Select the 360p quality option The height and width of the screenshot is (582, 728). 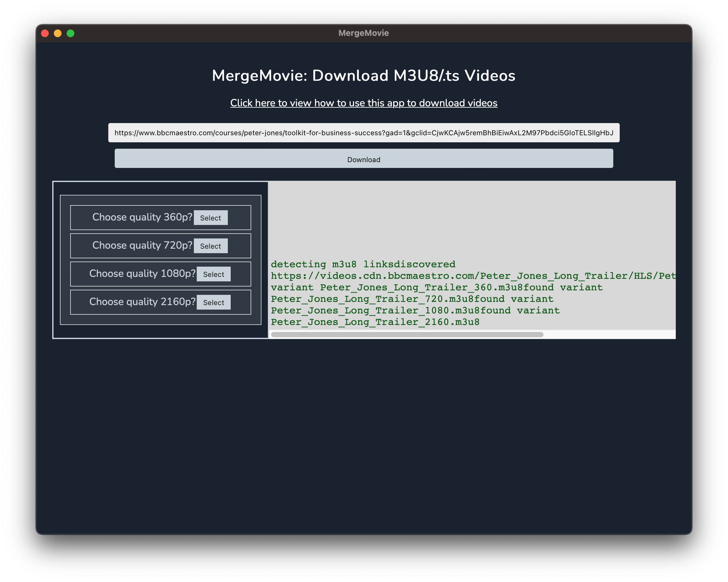click(x=211, y=218)
